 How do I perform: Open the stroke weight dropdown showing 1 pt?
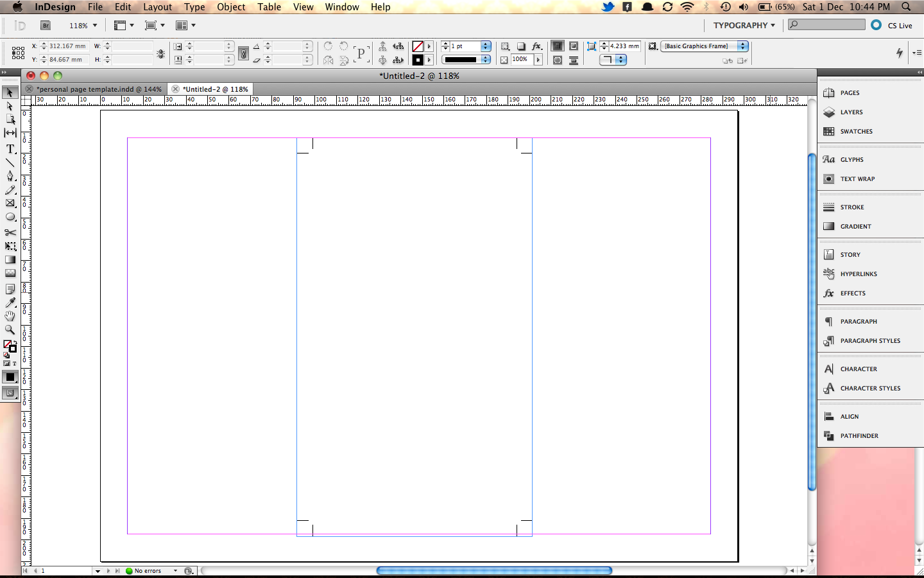pos(486,46)
